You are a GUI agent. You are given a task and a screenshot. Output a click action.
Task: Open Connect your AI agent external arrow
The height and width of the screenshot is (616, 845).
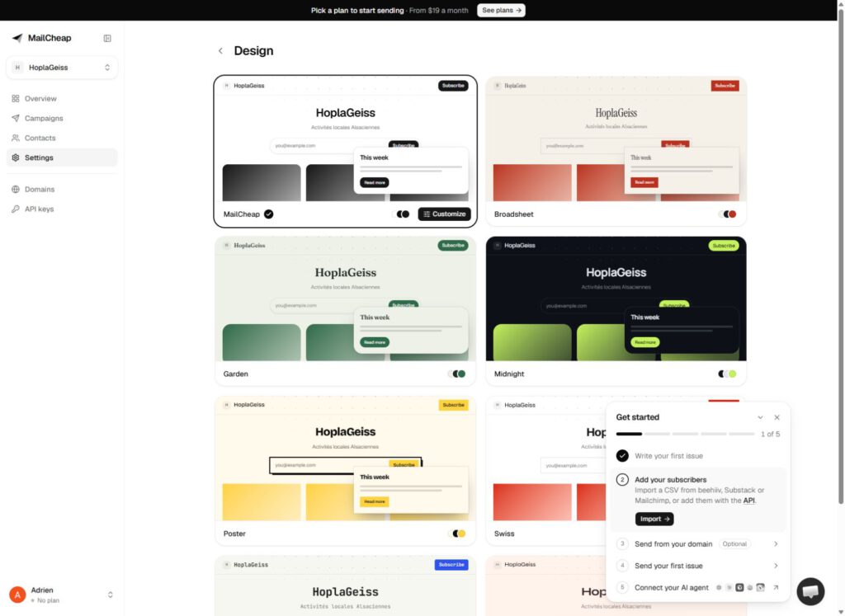(x=776, y=587)
